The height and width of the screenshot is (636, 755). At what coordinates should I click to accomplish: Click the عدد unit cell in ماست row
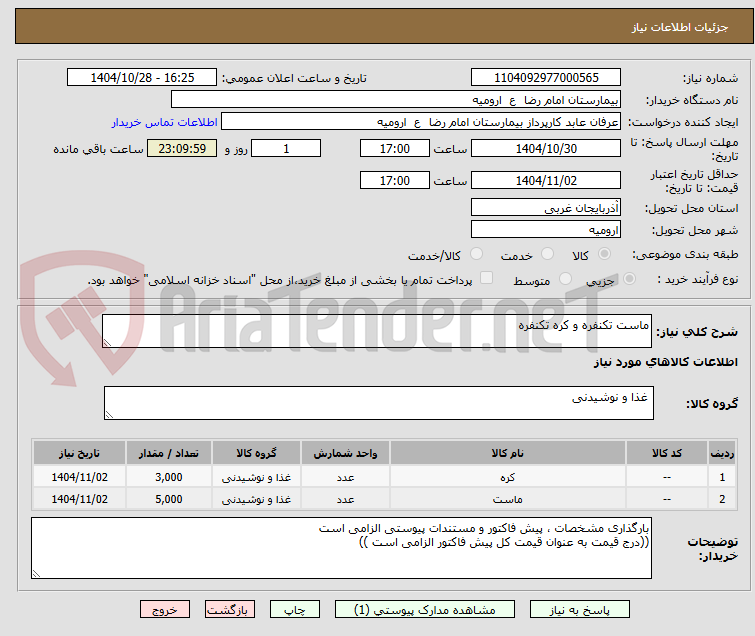(x=345, y=499)
